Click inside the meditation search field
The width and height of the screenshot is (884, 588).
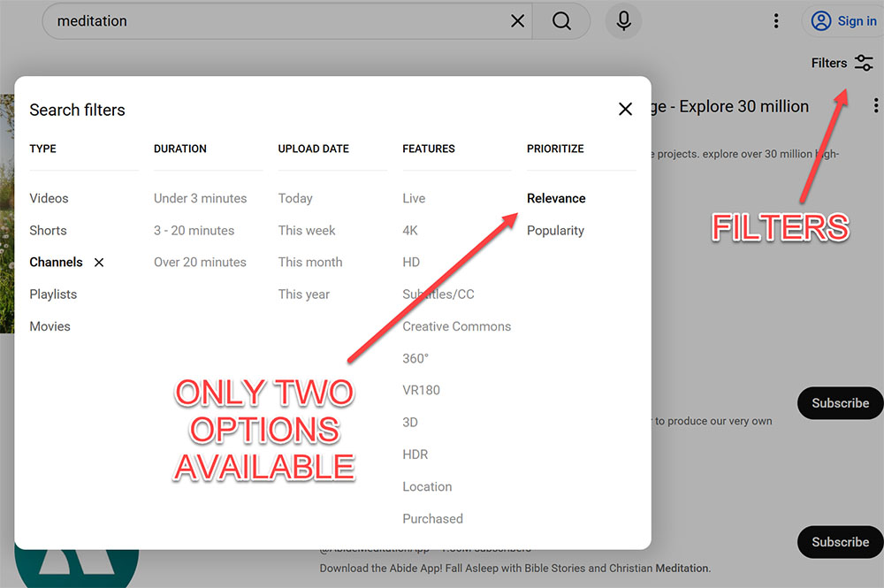click(x=265, y=20)
